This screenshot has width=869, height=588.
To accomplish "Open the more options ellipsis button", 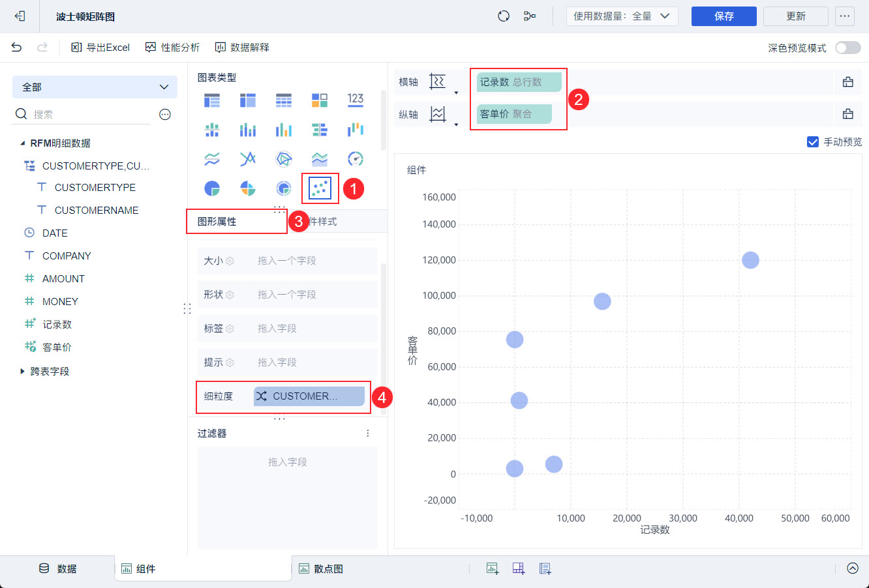I will click(845, 16).
